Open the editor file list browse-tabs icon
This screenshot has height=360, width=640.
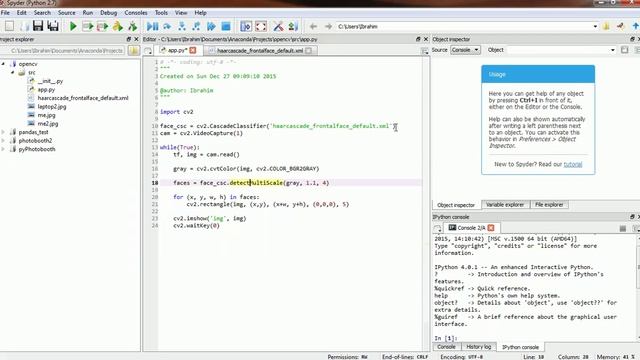(148, 51)
